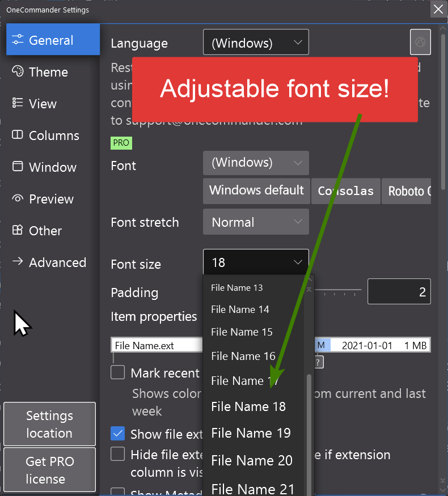Expand the Font stretch Normal dropdown

[256, 222]
